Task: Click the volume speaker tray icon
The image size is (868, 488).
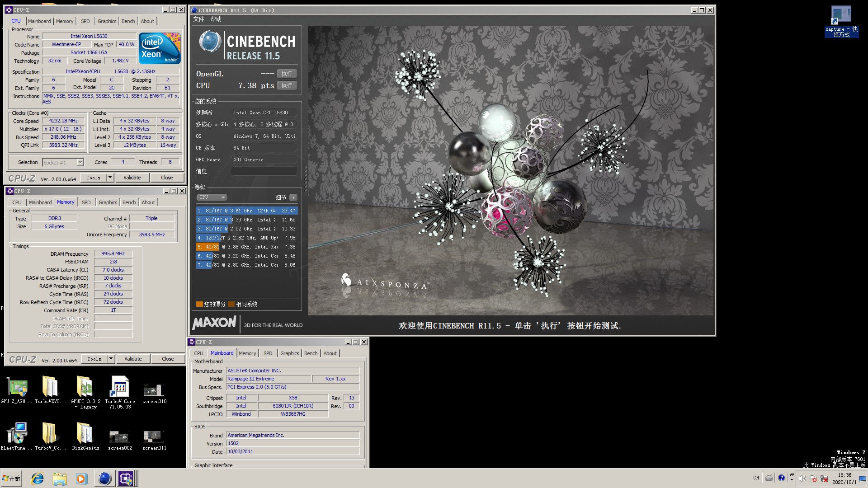Action: (802, 479)
